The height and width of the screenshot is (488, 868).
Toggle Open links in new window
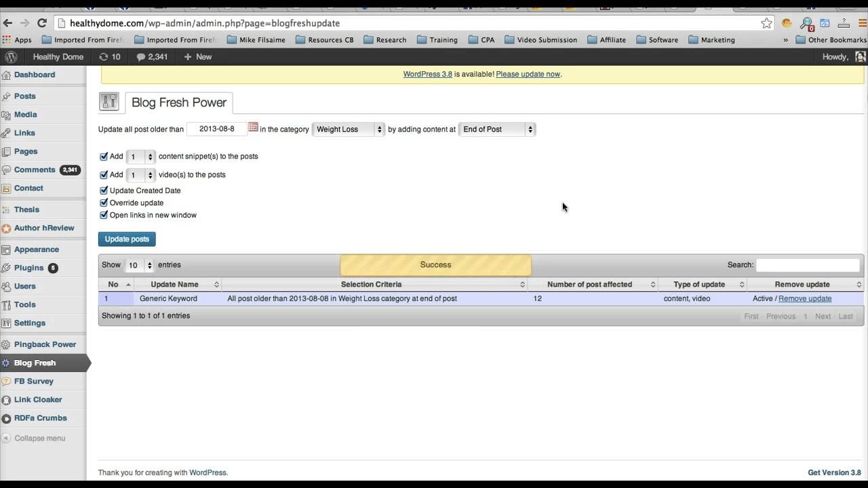click(104, 215)
